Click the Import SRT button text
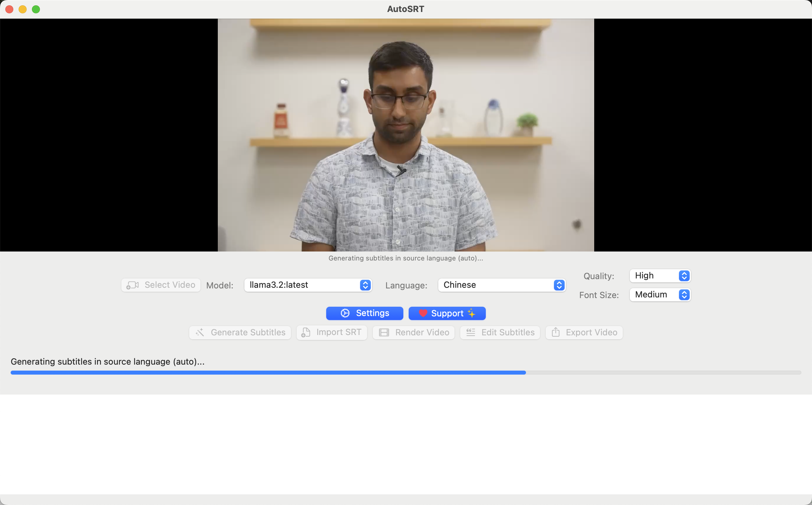 (x=338, y=332)
